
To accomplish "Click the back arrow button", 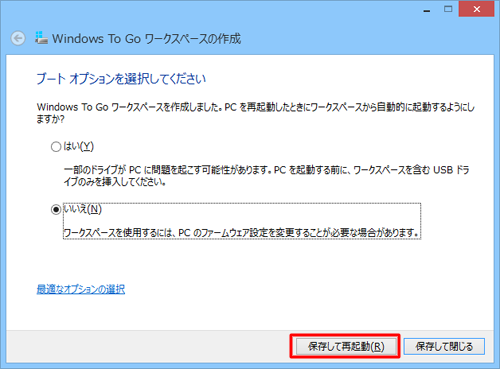I will pos(18,38).
